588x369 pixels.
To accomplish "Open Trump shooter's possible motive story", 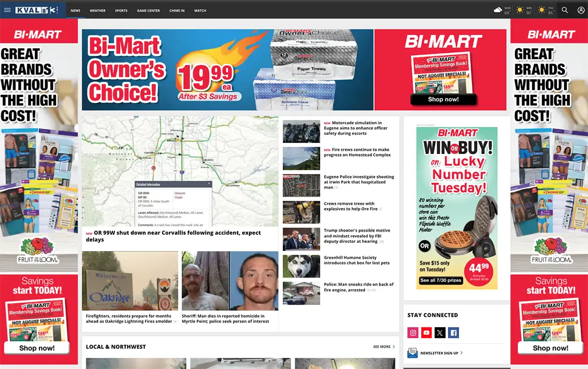I will tap(357, 236).
